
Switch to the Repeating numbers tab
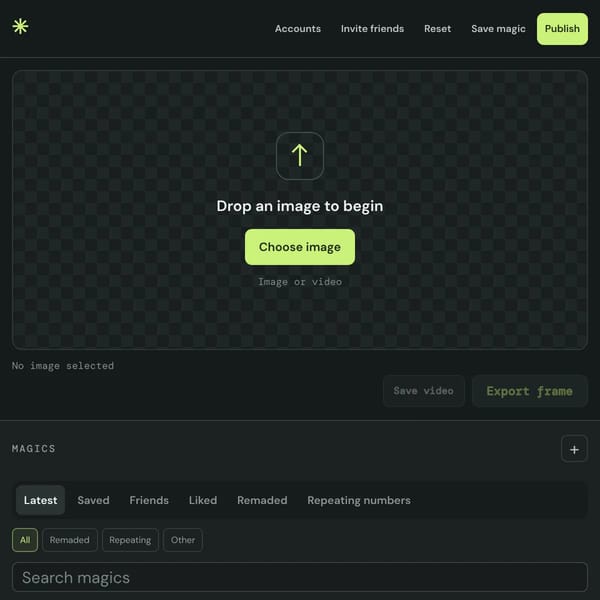tap(359, 500)
